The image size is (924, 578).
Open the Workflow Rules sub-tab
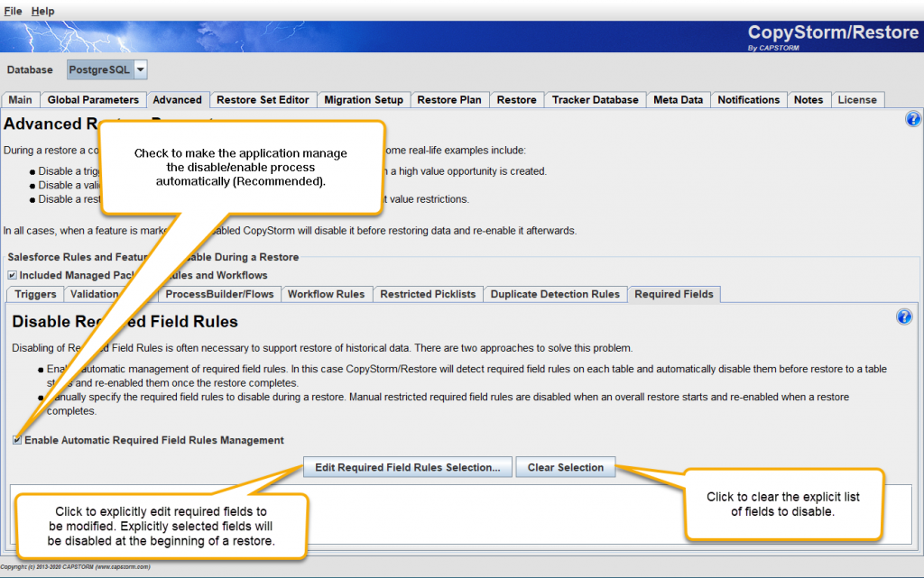[x=327, y=294]
